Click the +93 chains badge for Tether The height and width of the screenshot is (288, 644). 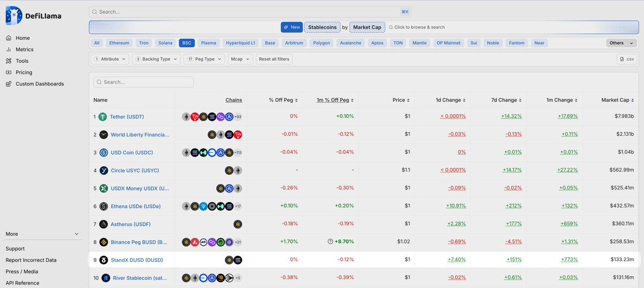tap(238, 117)
